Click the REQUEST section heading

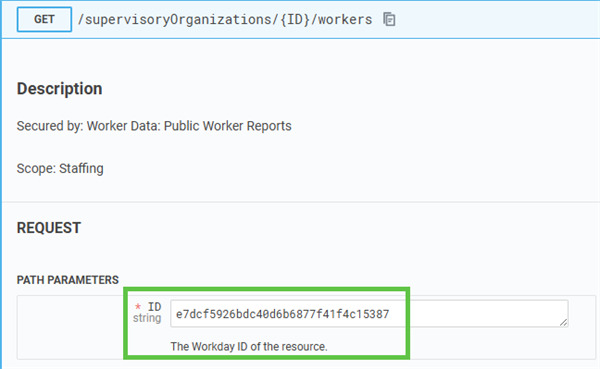coord(49,228)
